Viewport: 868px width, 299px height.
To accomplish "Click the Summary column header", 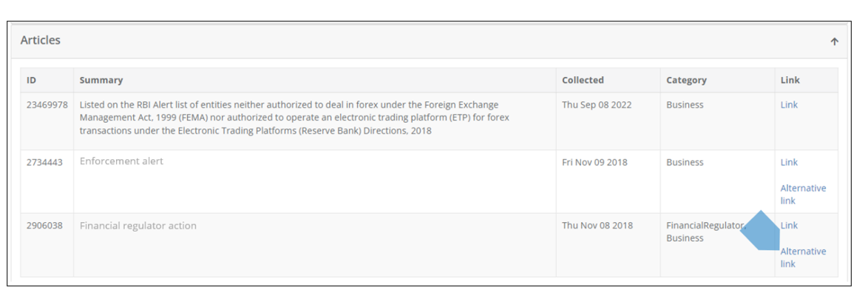I will [x=101, y=80].
